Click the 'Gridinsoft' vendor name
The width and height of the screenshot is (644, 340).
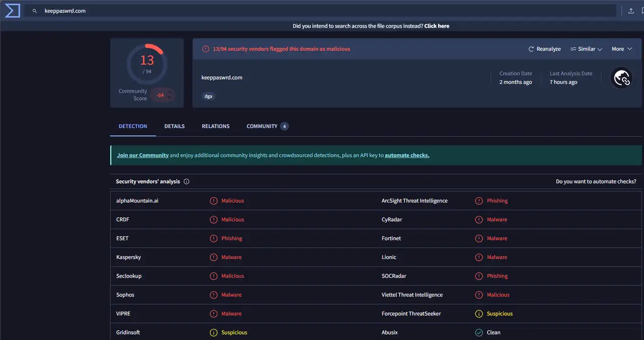click(x=128, y=332)
